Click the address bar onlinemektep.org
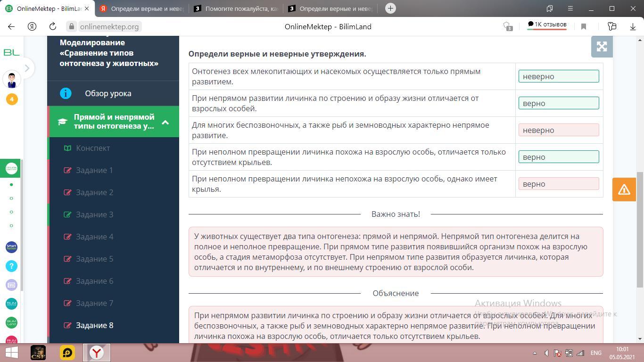644x362 pixels. pos(109,27)
